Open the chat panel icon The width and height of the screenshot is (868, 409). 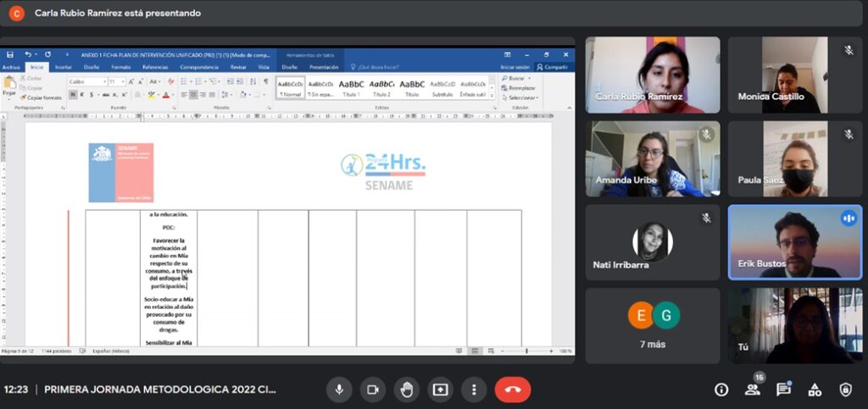[783, 390]
